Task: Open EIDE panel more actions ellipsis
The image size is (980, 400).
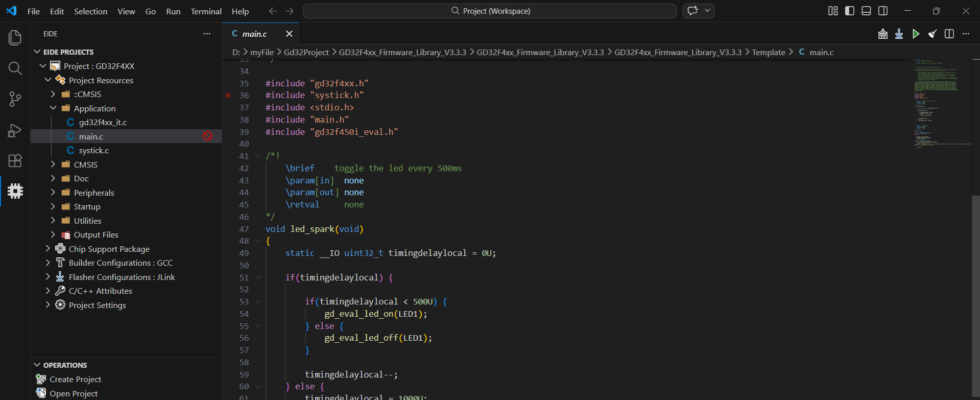Action: tap(207, 34)
